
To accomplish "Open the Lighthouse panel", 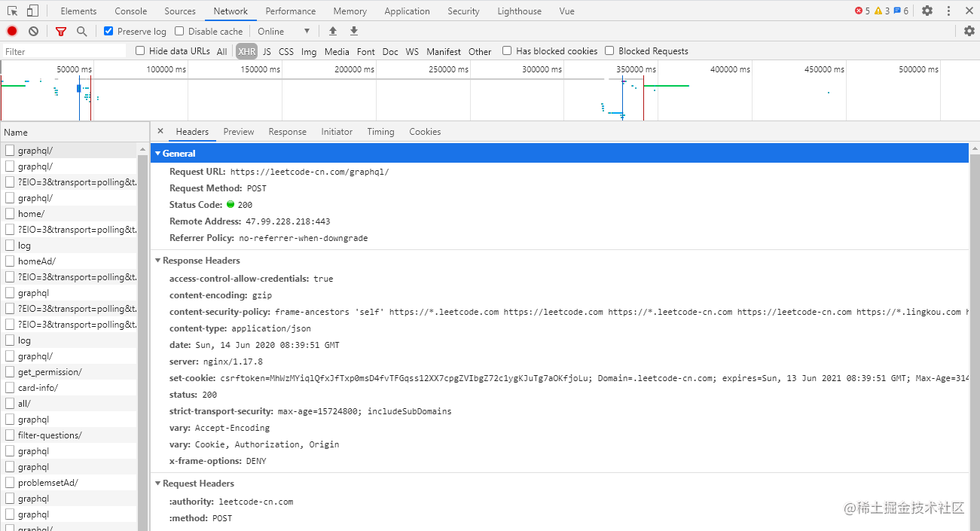I will [x=519, y=11].
